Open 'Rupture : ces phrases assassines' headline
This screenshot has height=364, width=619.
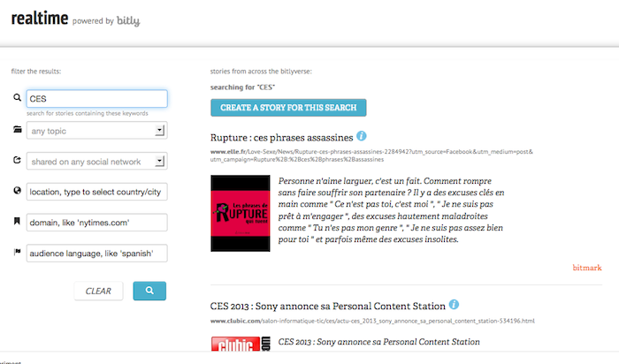pos(282,138)
